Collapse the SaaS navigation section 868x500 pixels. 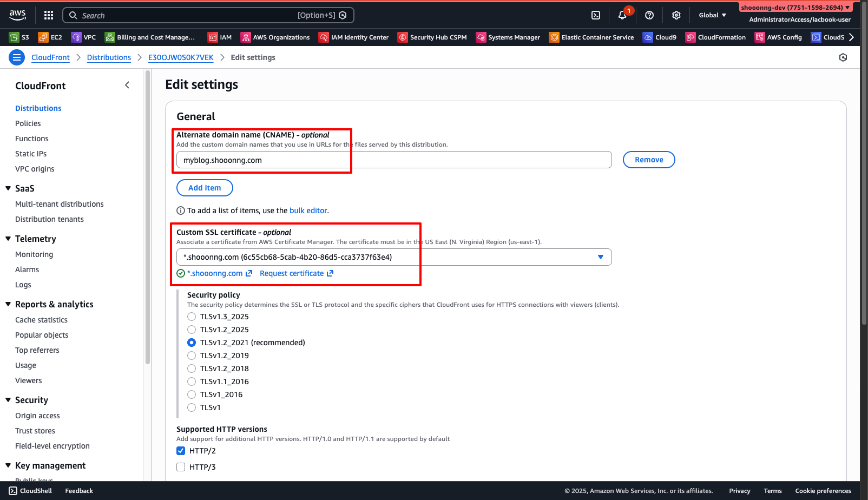click(x=8, y=188)
